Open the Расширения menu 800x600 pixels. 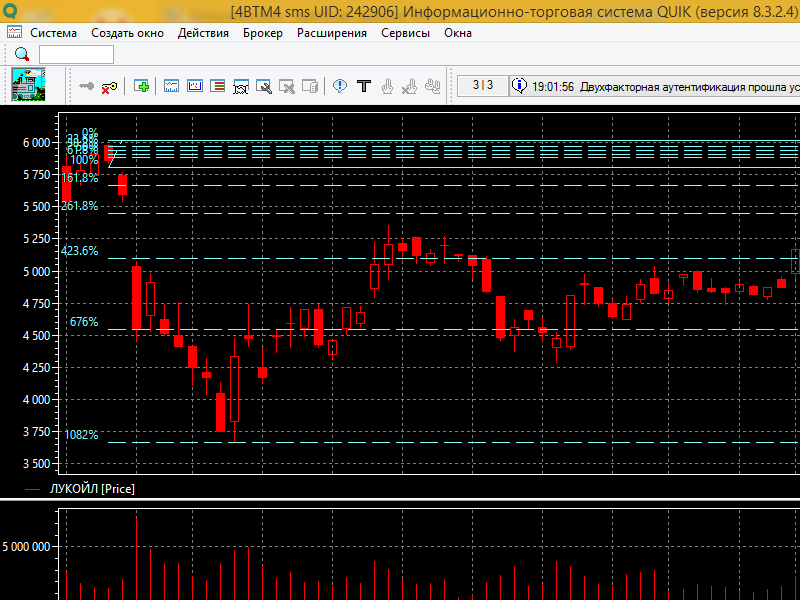point(332,33)
